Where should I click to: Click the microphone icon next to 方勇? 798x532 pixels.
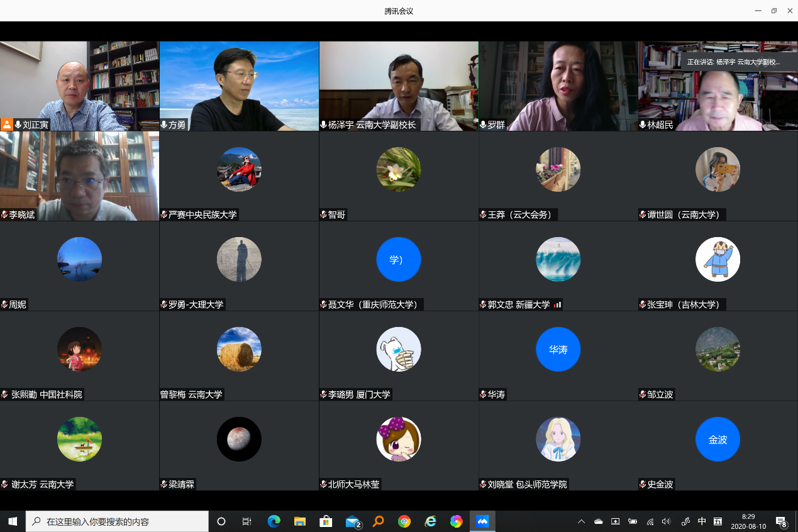[164, 125]
